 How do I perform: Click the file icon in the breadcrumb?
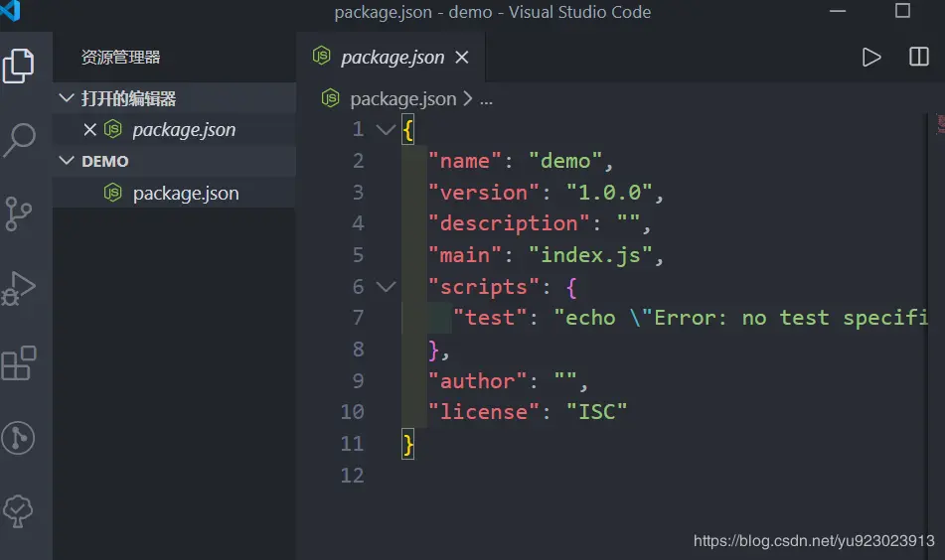[330, 98]
